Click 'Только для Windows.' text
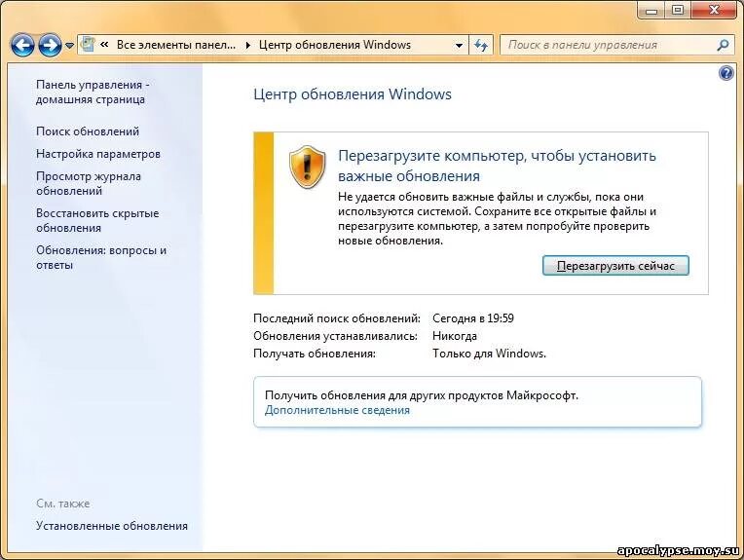 click(x=489, y=354)
